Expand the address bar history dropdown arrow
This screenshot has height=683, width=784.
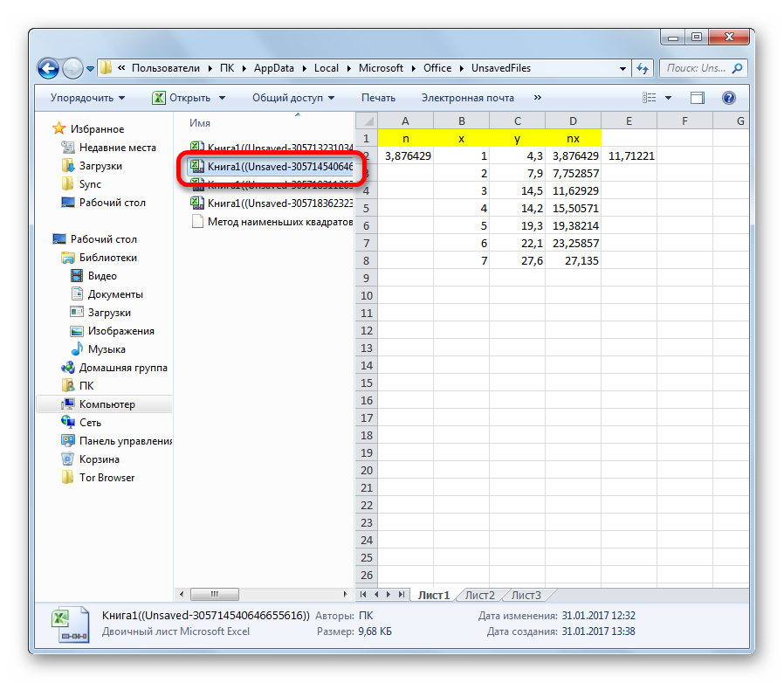click(x=622, y=68)
